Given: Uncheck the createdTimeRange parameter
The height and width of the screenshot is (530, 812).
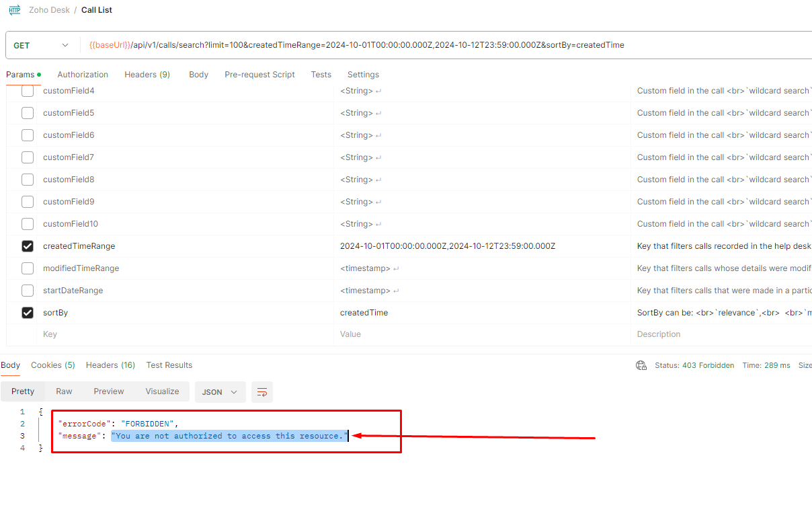Looking at the screenshot, I should [x=28, y=246].
